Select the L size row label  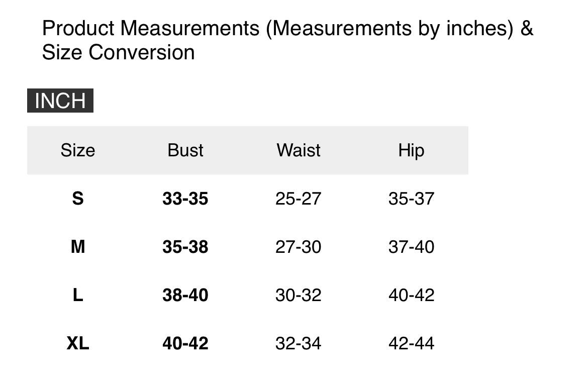(x=78, y=295)
